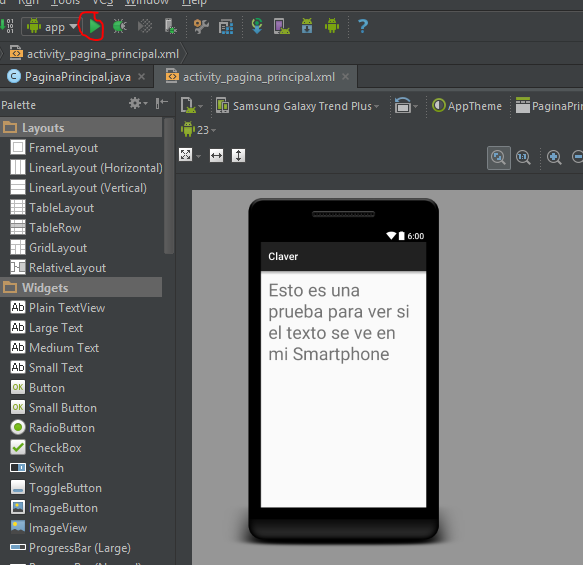Click the Run with coverage icon
This screenshot has width=583, height=565.
click(x=145, y=26)
